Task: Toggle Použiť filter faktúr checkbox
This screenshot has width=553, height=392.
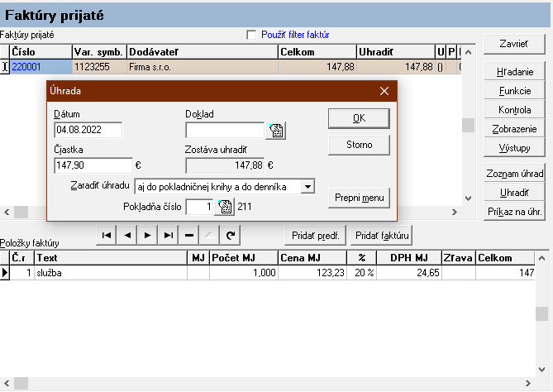Action: [x=251, y=35]
